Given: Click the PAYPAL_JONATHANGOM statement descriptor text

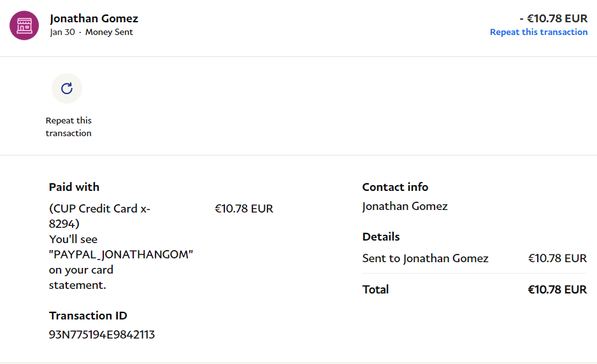Looking at the screenshot, I should click(x=121, y=255).
